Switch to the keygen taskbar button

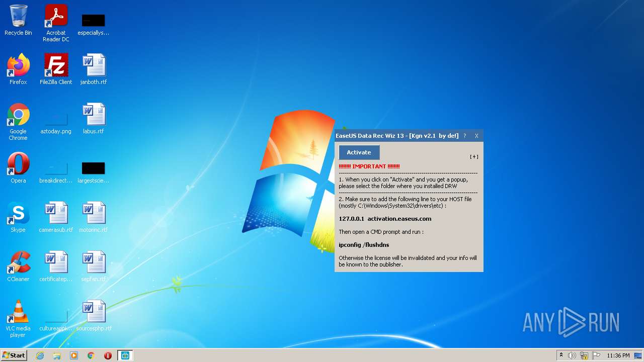pyautogui.click(x=125, y=355)
